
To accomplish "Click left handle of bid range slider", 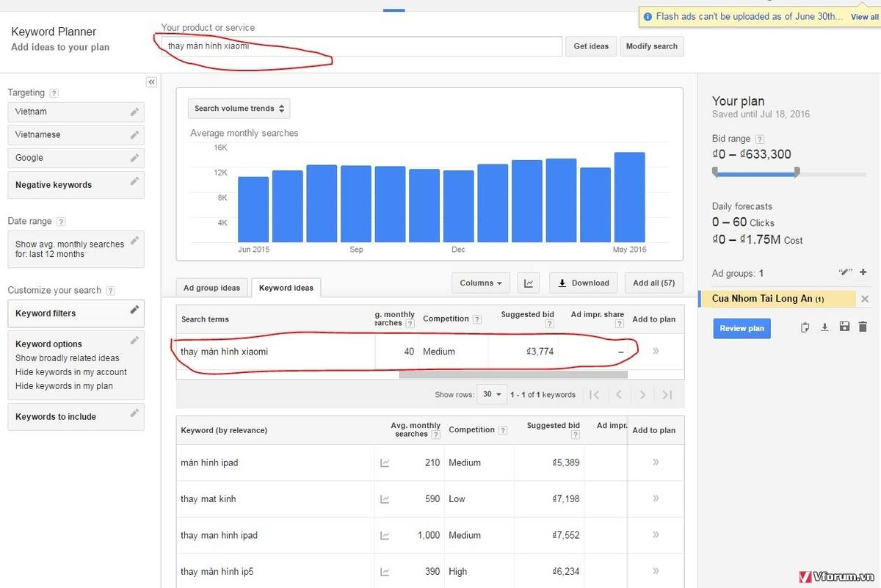I will tap(716, 173).
